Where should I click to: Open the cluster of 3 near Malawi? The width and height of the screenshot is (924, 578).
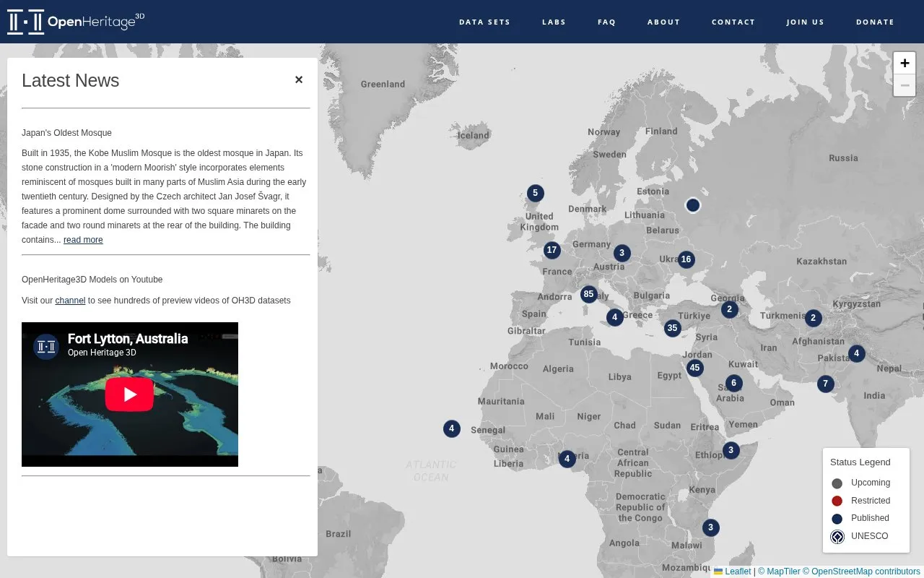710,527
